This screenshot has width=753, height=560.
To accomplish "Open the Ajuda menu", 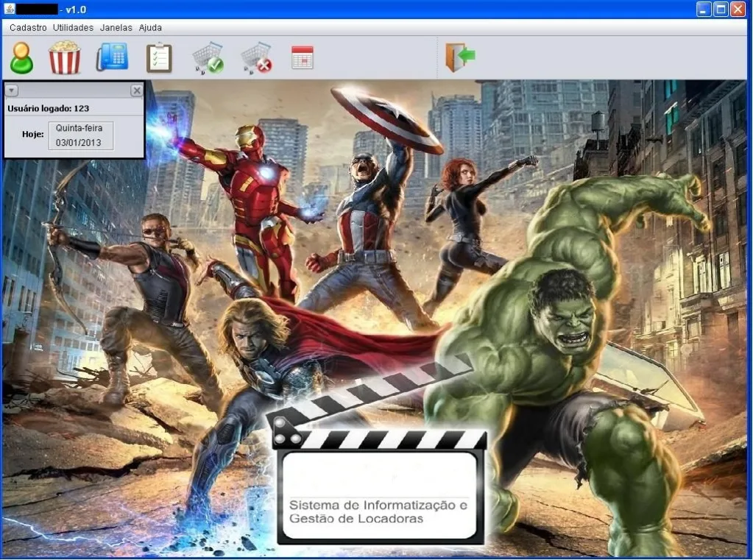I will pyautogui.click(x=150, y=28).
